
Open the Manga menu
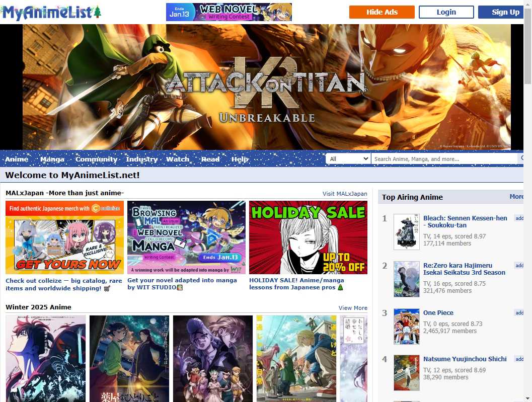(x=52, y=159)
